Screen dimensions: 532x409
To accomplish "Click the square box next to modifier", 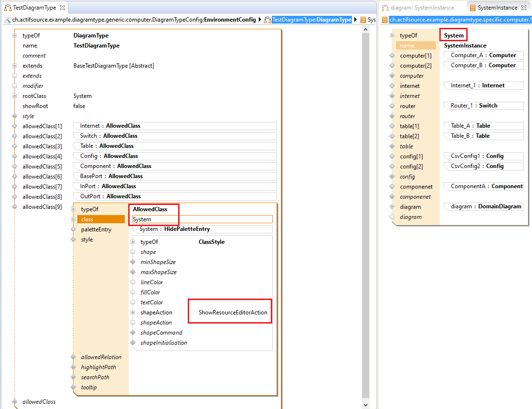I will pos(15,86).
